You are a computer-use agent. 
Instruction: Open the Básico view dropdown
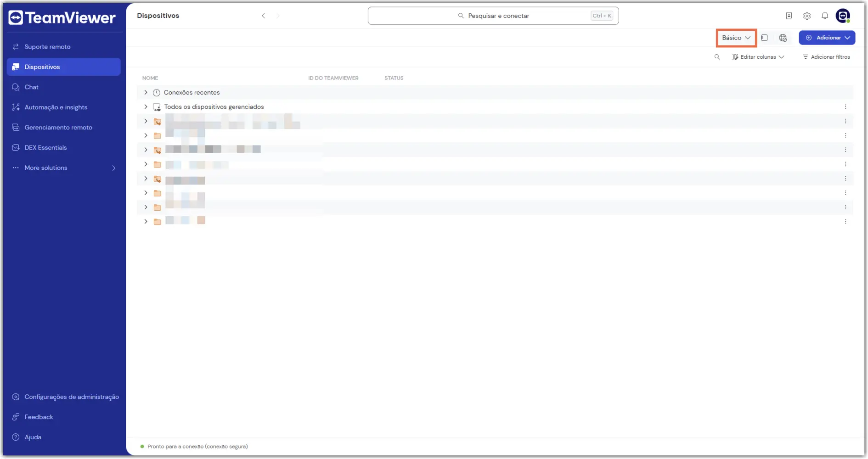coord(736,38)
